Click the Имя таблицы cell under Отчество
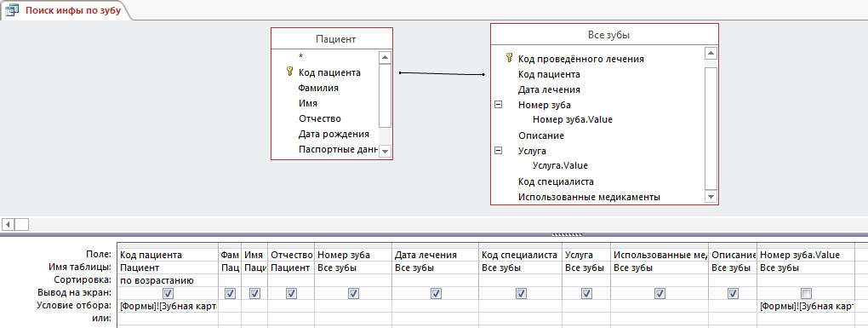Viewport: 868px width, 328px height. 291,268
